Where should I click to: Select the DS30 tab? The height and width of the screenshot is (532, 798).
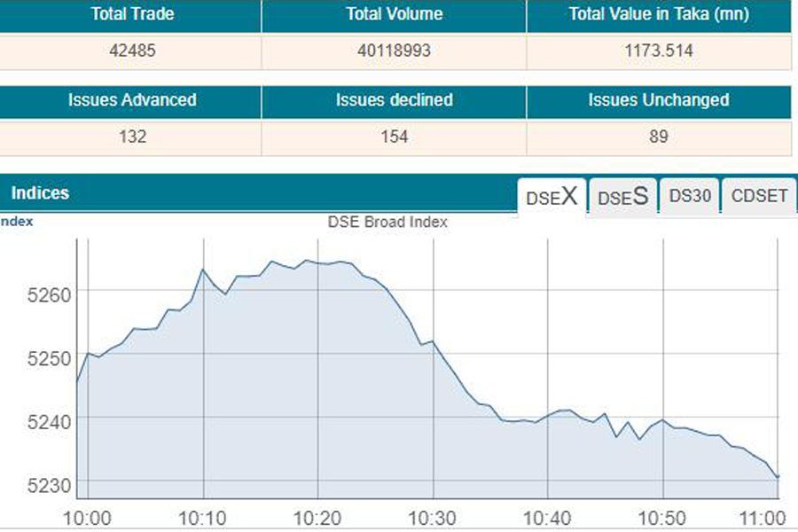pyautogui.click(x=690, y=197)
